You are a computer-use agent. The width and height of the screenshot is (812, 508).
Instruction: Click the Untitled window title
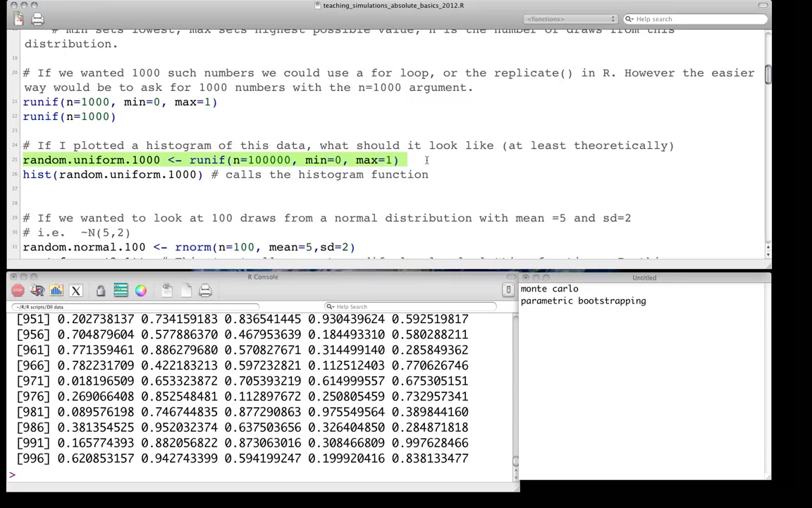[x=644, y=278]
